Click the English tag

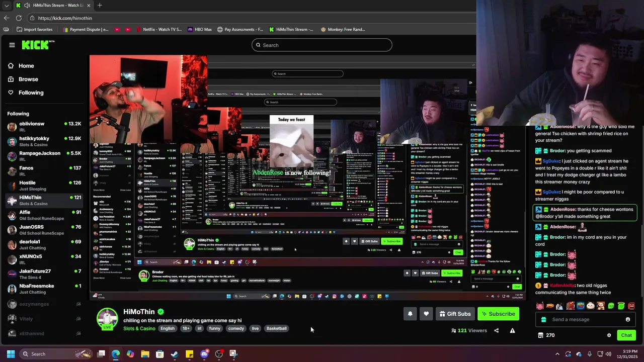click(168, 328)
